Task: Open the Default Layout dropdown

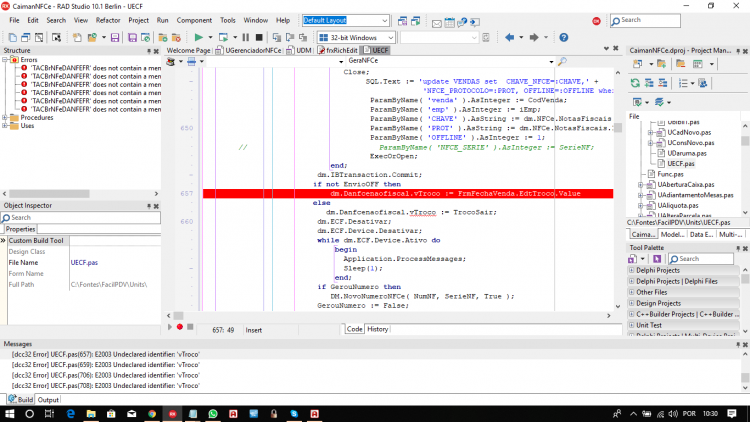Action: (385, 21)
